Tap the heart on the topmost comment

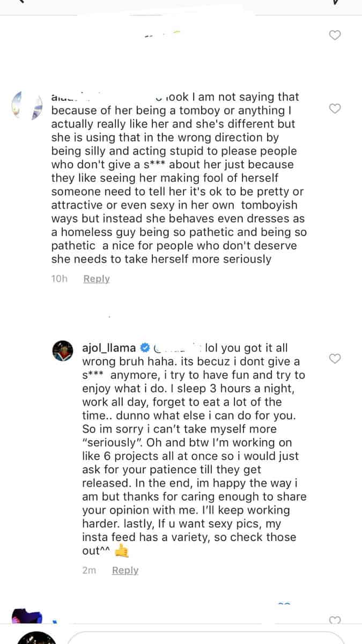[x=335, y=35]
